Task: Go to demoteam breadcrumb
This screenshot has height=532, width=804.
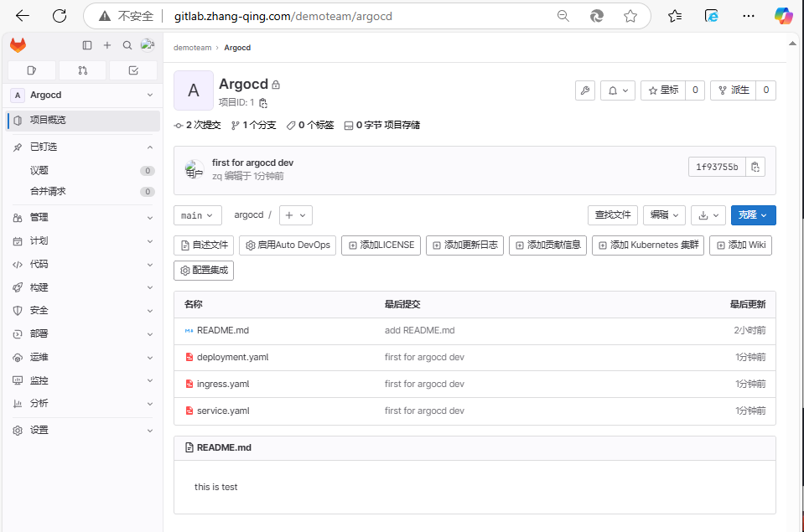Action: (x=192, y=48)
